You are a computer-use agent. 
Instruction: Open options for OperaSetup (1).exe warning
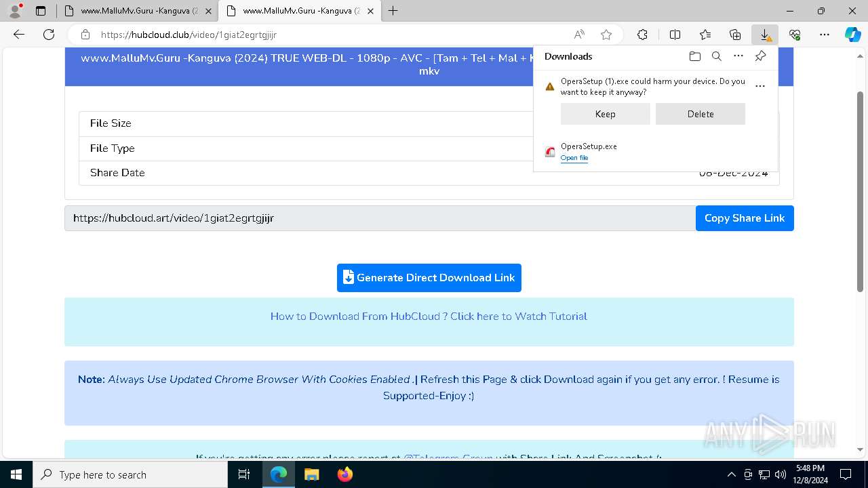coord(760,86)
